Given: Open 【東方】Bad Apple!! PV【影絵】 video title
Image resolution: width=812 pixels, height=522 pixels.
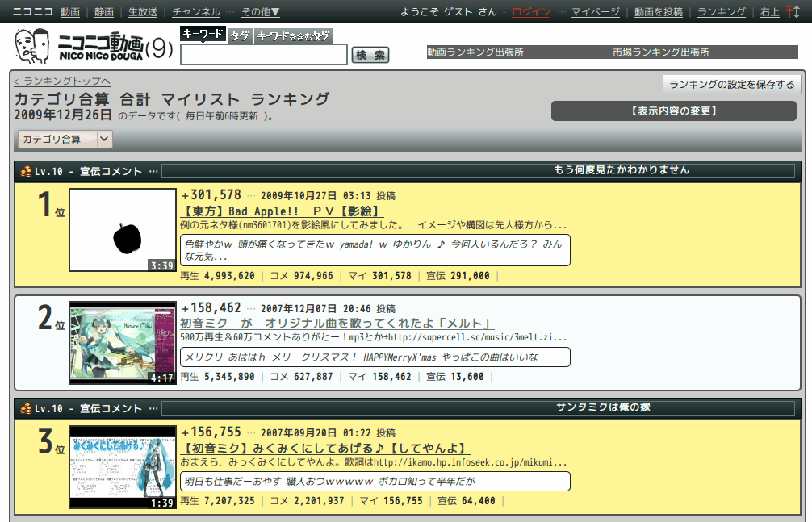Looking at the screenshot, I should pyautogui.click(x=282, y=211).
